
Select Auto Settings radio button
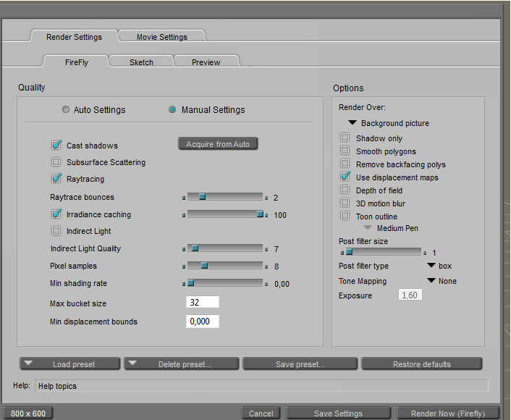click(x=66, y=109)
